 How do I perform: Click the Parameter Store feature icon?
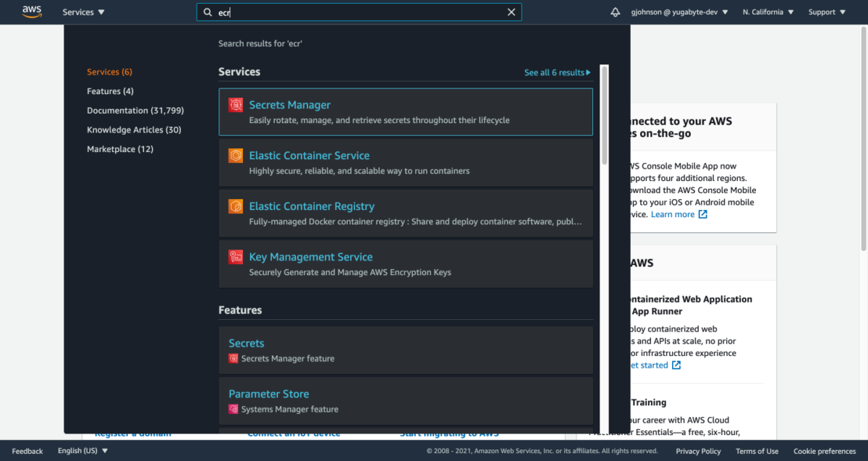tap(235, 408)
